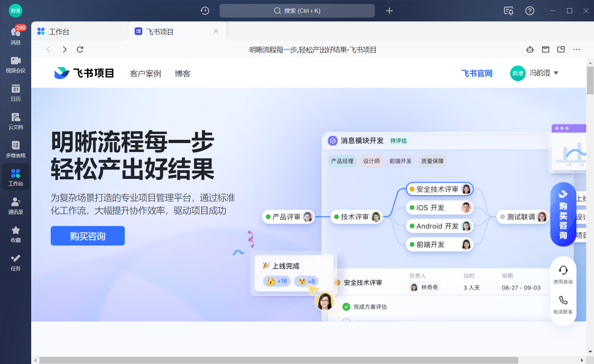
Task: Click the blue 购买咨询 button
Action: 88,236
